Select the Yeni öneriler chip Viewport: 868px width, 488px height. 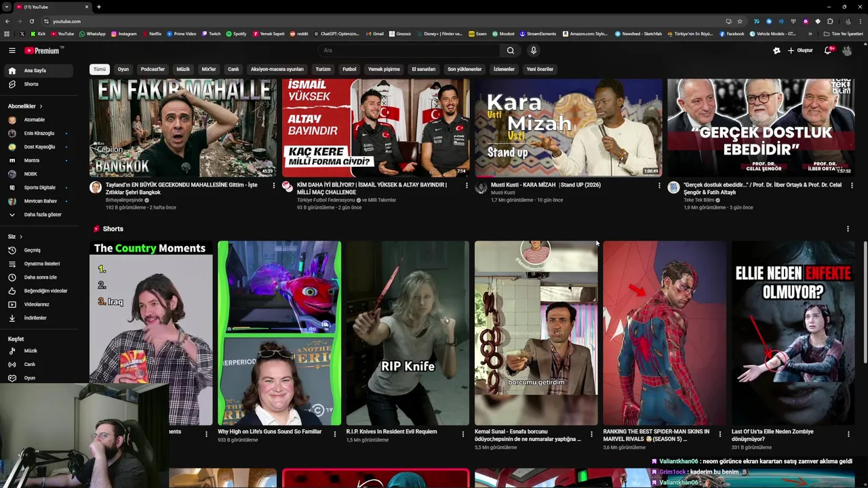click(x=540, y=69)
